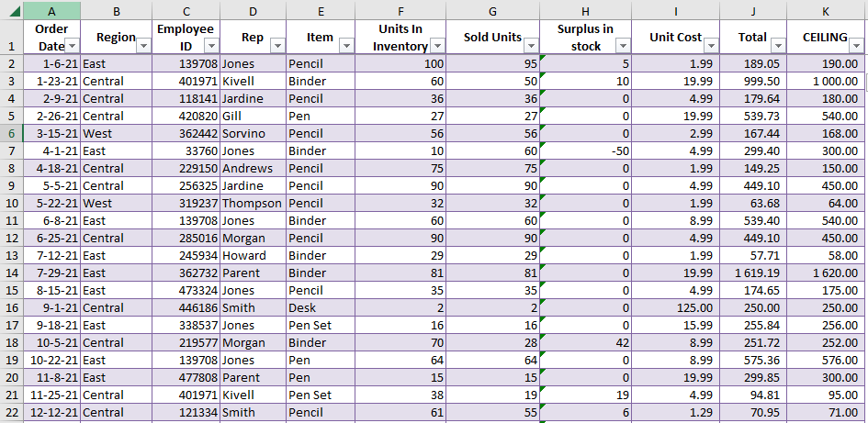Click the Unit Cost cell 125.00

point(675,307)
